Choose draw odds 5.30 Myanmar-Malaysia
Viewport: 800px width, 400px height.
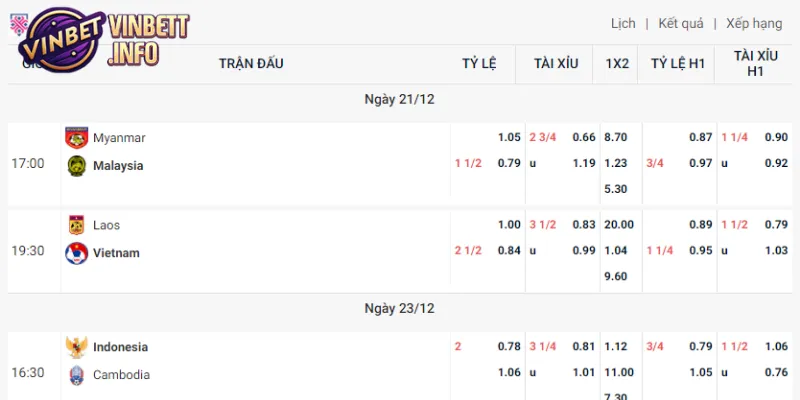pos(616,189)
